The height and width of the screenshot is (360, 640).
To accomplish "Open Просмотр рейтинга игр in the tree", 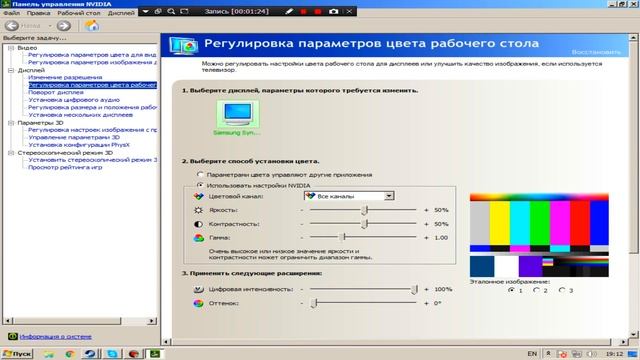I will 65,167.
